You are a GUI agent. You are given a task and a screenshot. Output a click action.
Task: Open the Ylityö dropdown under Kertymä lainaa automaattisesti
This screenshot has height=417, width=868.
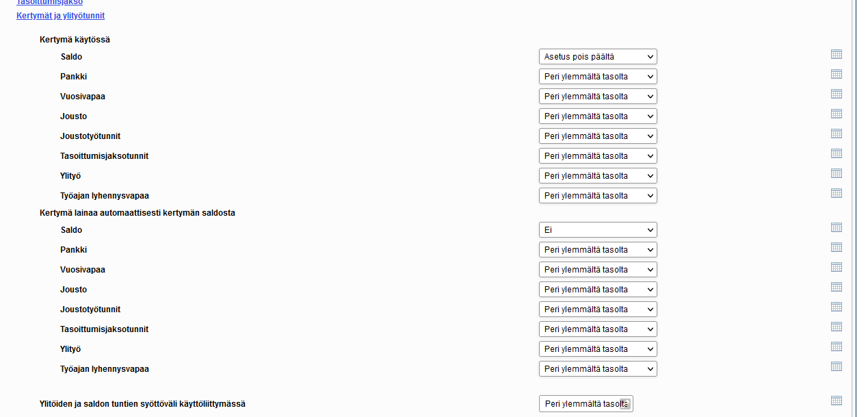coord(598,349)
